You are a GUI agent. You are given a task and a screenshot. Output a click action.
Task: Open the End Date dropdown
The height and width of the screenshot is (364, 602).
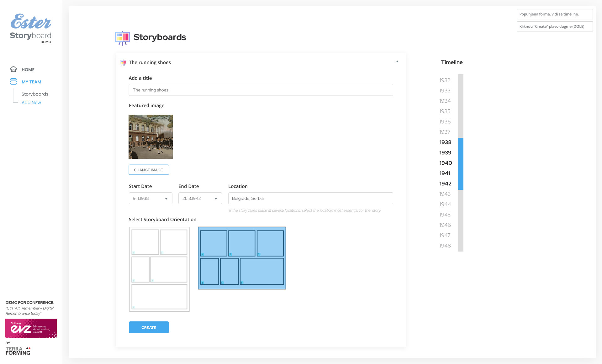(200, 198)
